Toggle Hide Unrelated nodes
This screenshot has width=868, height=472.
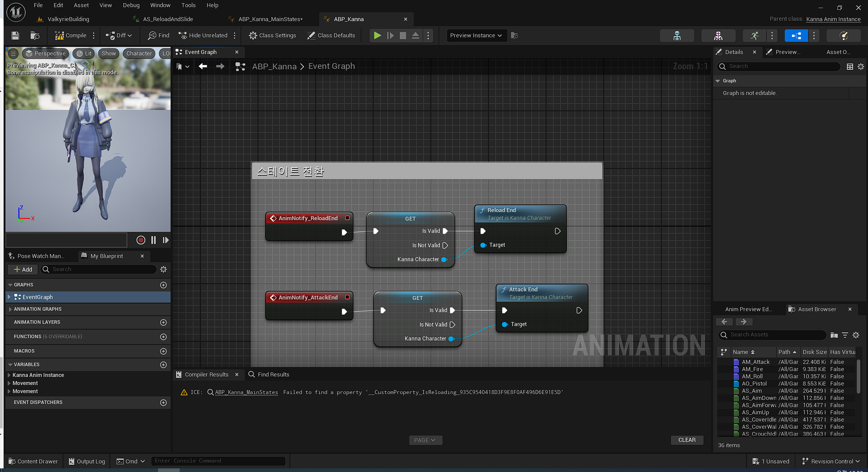[203, 36]
